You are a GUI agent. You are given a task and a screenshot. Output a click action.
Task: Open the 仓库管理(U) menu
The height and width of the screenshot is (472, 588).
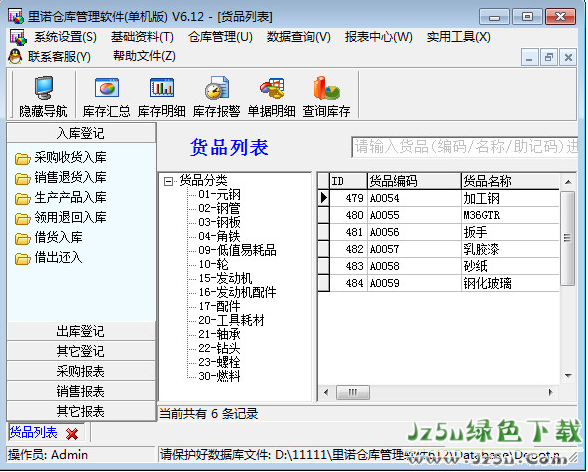tap(220, 37)
